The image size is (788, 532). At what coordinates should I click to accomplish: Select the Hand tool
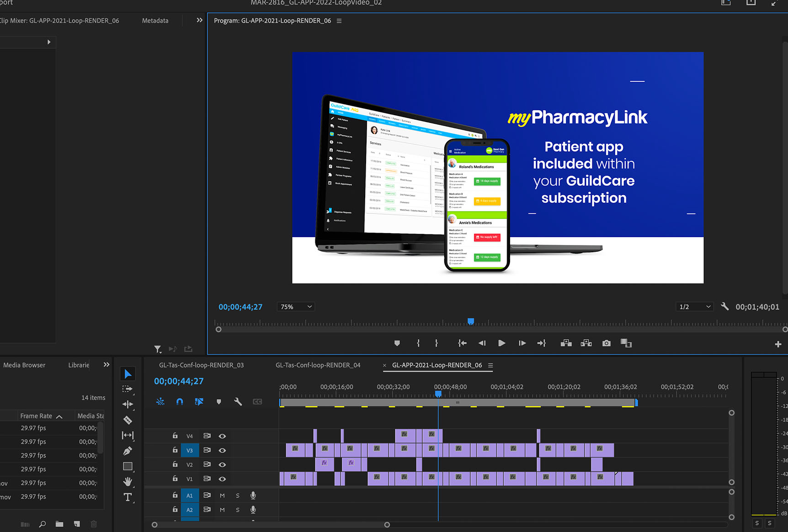(128, 482)
